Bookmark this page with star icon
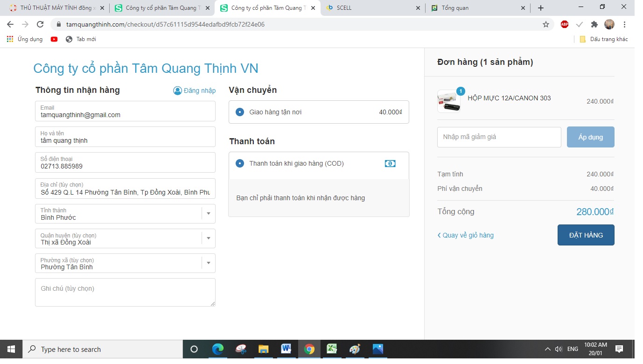Image resolution: width=643 pixels, height=364 pixels. coord(546,24)
